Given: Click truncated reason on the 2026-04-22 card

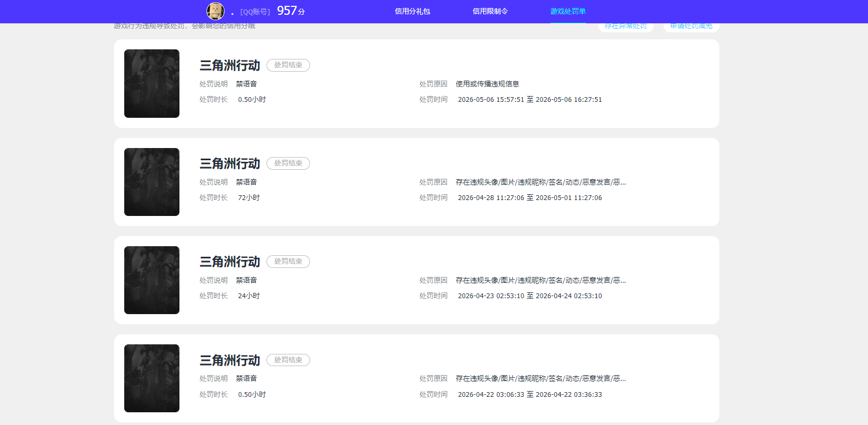Looking at the screenshot, I should tap(541, 378).
